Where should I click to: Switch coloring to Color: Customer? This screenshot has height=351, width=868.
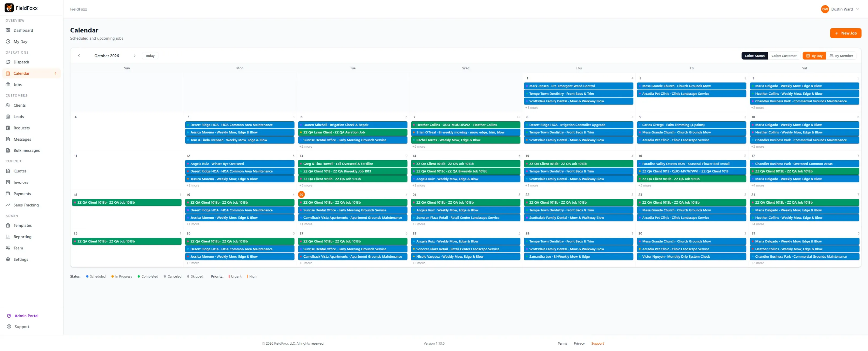coord(784,56)
